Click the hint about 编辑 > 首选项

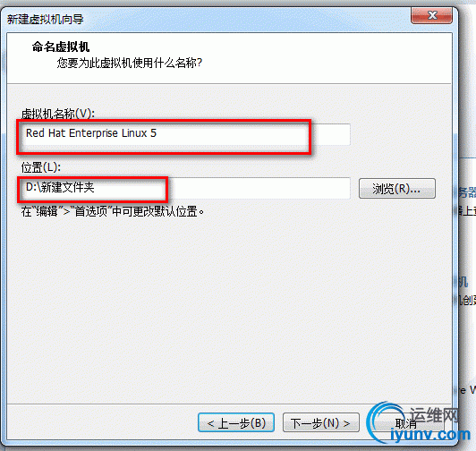[x=113, y=212]
